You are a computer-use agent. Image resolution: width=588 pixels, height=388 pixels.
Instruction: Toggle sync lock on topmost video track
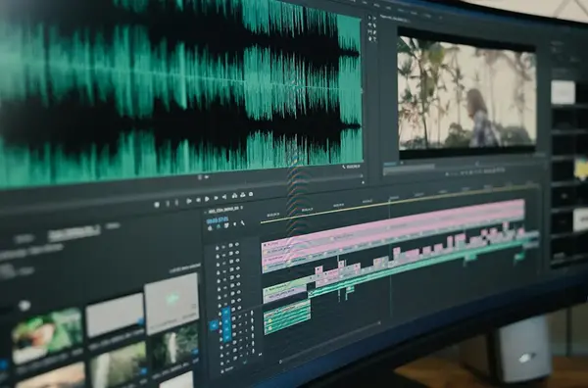coord(231,246)
